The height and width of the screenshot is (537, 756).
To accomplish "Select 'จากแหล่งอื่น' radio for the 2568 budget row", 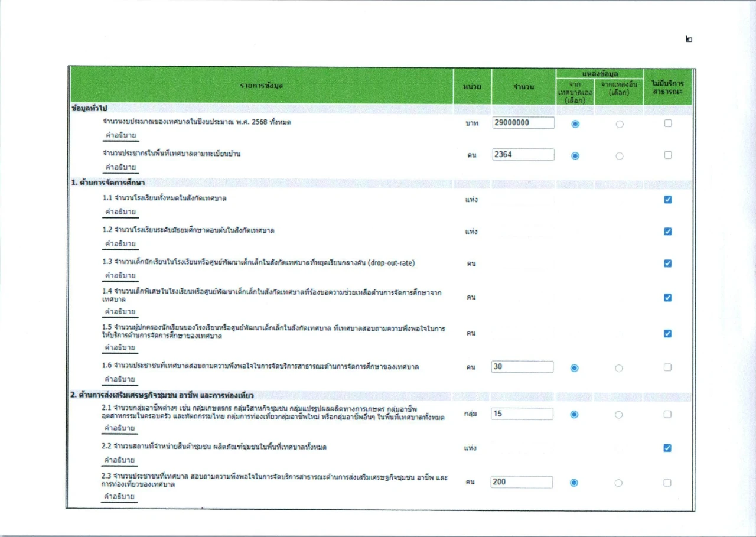I will (620, 124).
